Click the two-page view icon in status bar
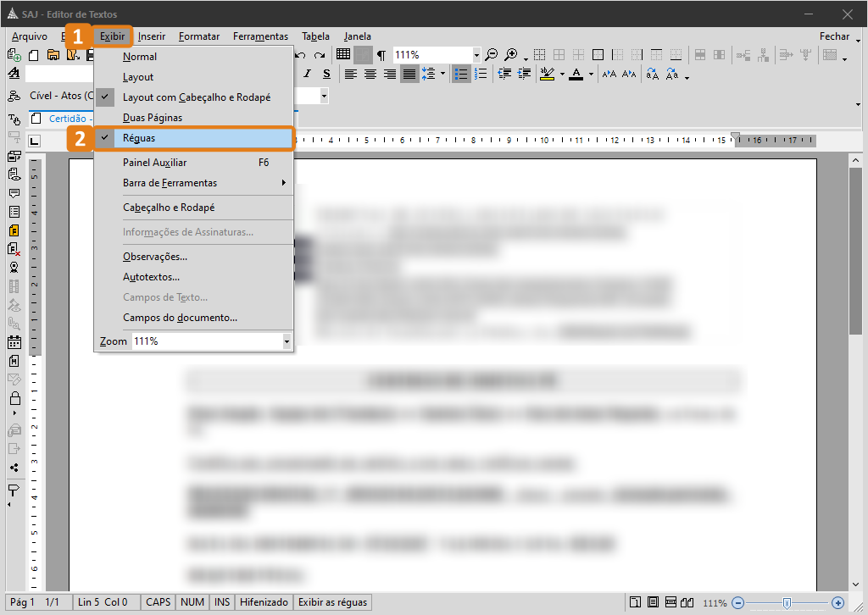The image size is (868, 615). 687,602
